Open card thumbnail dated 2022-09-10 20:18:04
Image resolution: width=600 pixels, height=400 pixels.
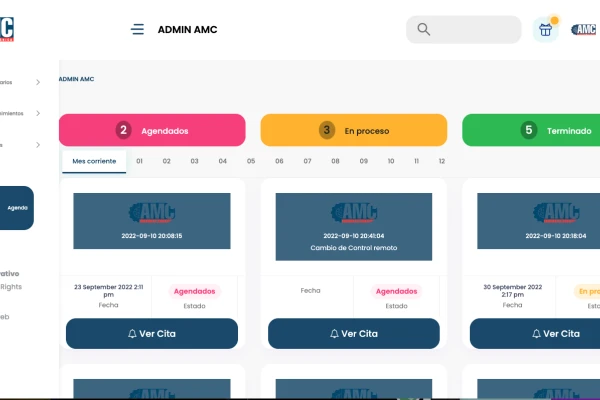coord(538,221)
